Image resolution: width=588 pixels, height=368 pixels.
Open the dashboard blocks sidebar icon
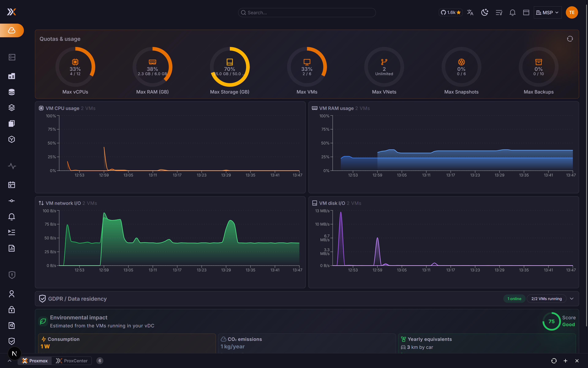point(12,76)
